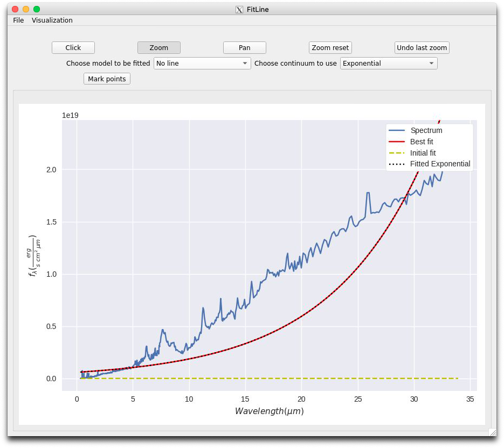Click the Wavelength axis label
This screenshot has width=504, height=448.
270,411
